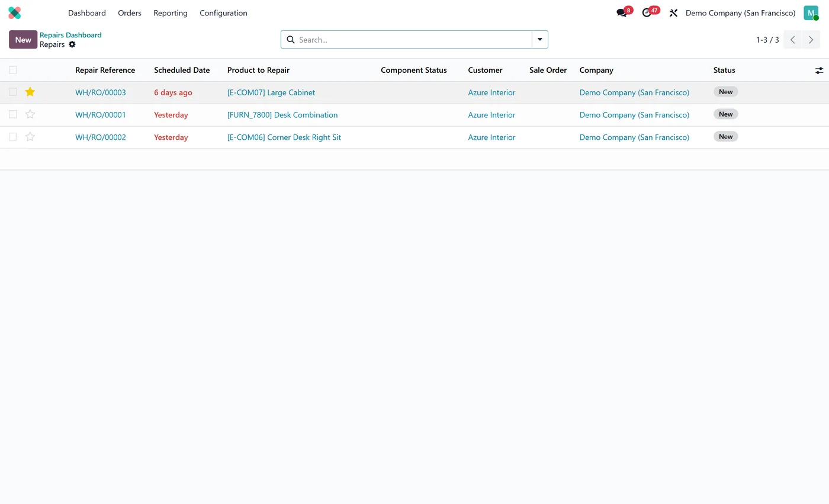
Task: Click New status badge of WH/RO/00002
Action: coord(725,137)
